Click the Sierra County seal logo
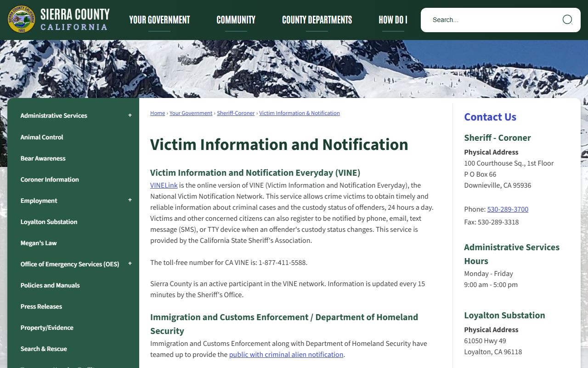 pos(21,19)
